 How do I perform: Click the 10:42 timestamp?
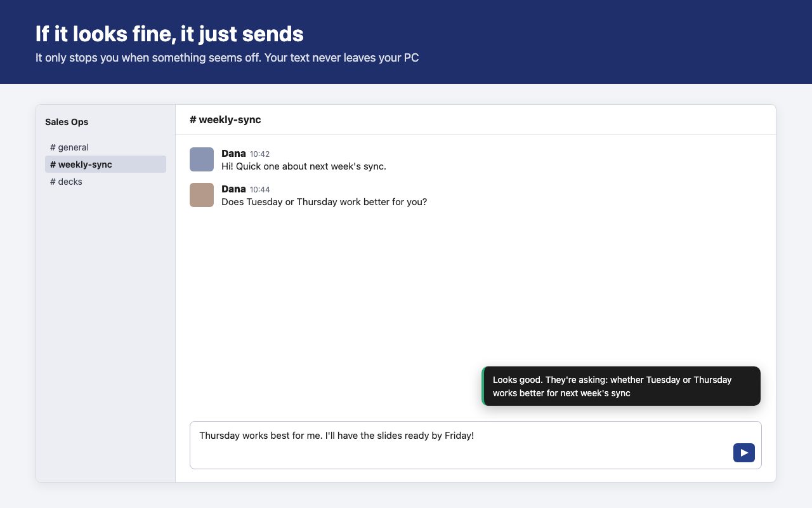(x=259, y=154)
